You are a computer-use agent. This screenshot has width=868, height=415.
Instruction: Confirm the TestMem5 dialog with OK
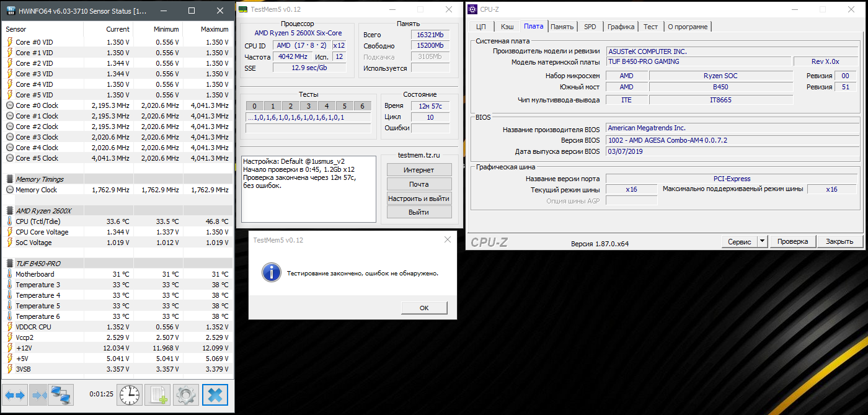pos(424,308)
